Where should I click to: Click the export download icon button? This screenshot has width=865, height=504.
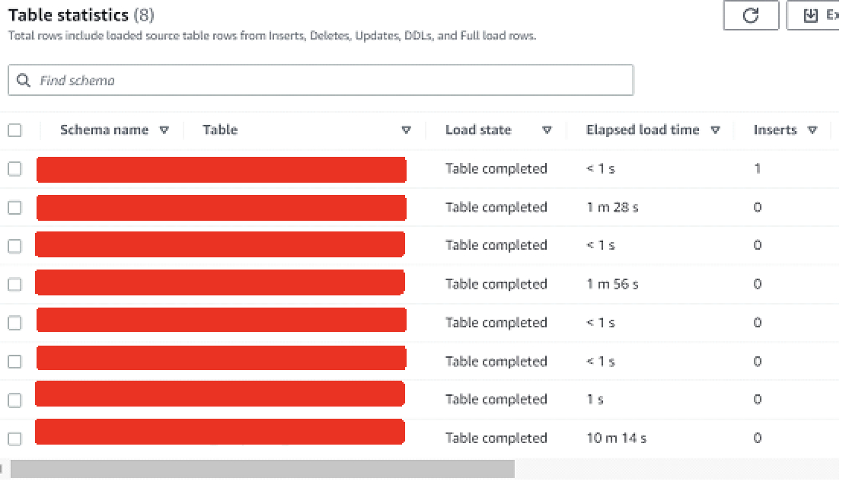[x=811, y=16]
